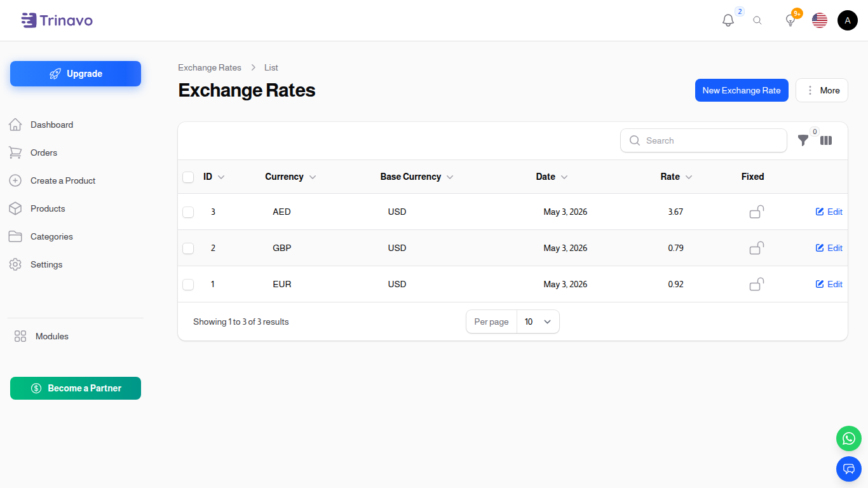868x488 pixels.
Task: Change language via US flag icon
Action: click(820, 20)
